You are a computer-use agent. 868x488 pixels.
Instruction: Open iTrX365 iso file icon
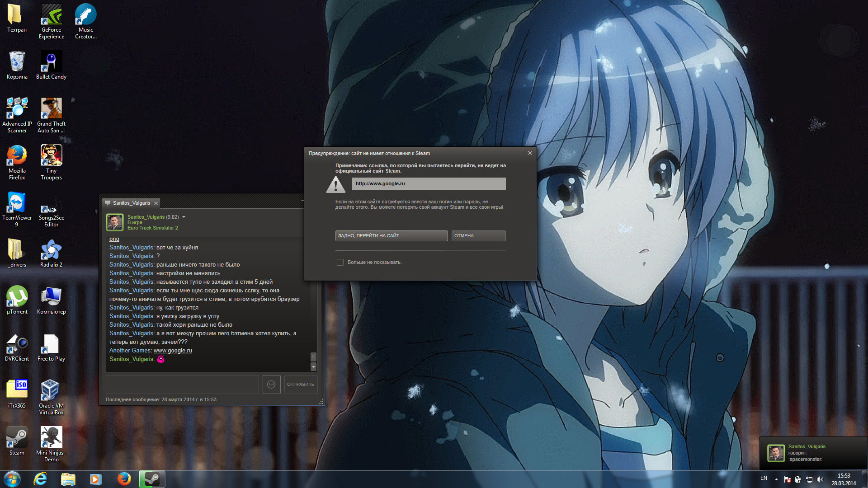tap(17, 394)
